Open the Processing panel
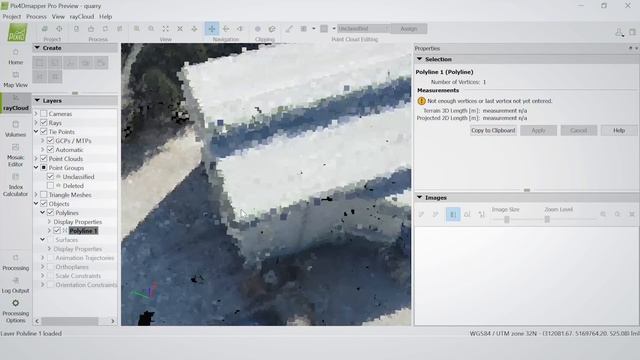This screenshot has width=640, height=360. pos(16,262)
